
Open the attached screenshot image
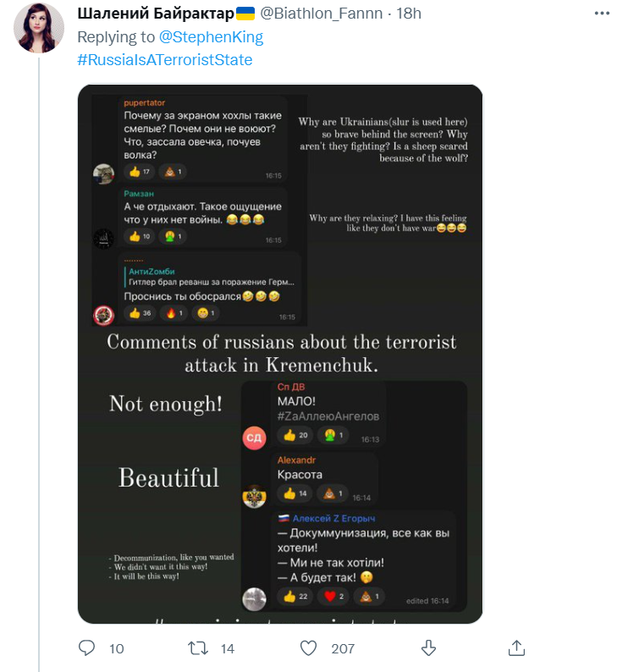[x=280, y=354]
